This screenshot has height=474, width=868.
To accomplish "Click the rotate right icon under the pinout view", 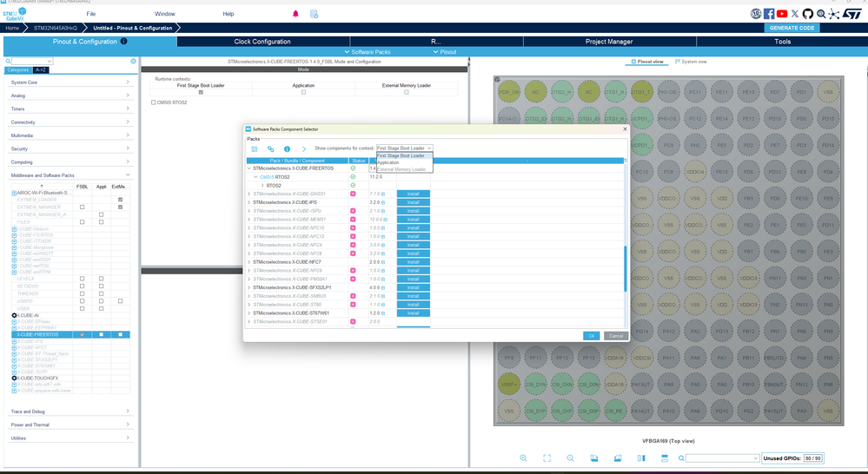I will point(618,458).
